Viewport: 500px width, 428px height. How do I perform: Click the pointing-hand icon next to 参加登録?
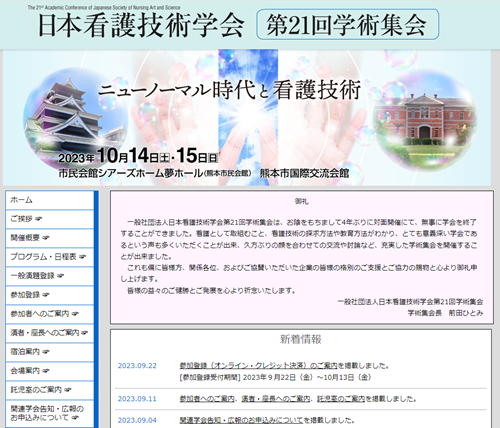pyautogui.click(x=46, y=295)
